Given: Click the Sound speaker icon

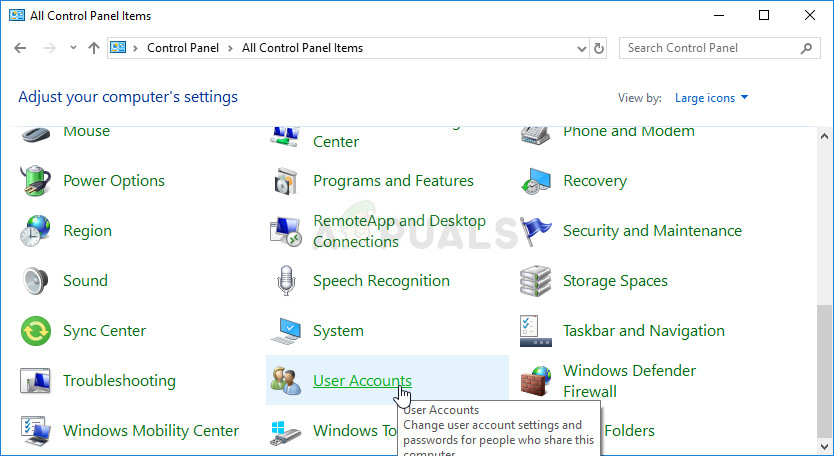Looking at the screenshot, I should point(36,281).
